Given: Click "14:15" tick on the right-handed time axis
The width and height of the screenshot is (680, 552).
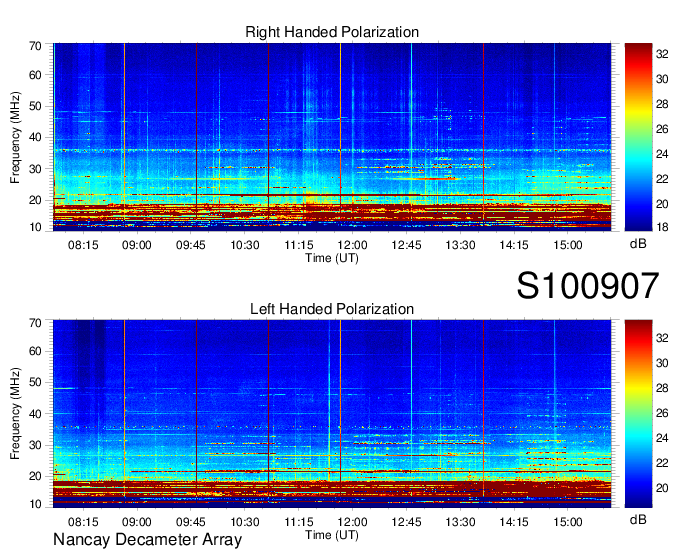Looking at the screenshot, I should [514, 245].
